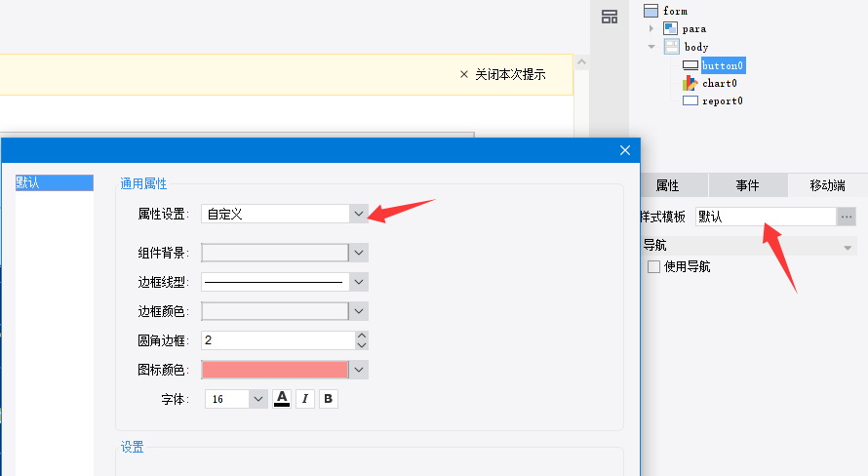This screenshot has height=476, width=868.
Task: Enable the 使用导航 checkbox
Action: [x=654, y=266]
